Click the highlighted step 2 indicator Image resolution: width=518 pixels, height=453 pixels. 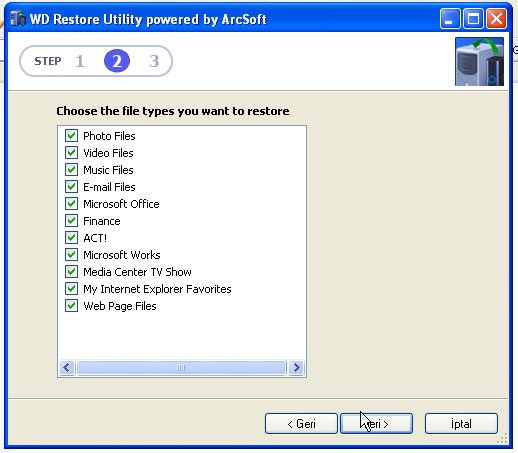pos(117,61)
